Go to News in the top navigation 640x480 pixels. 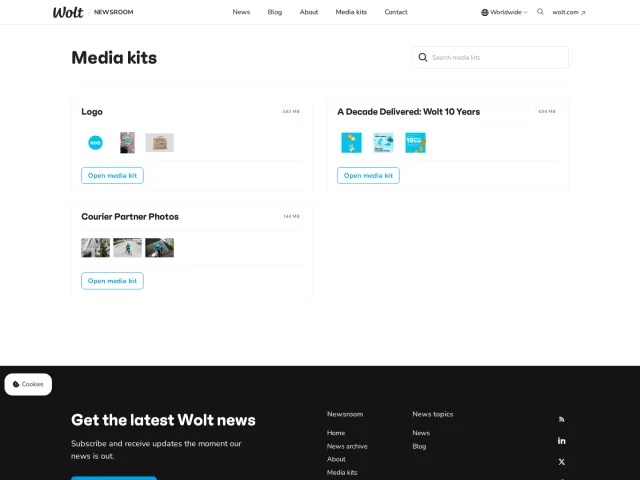point(241,12)
